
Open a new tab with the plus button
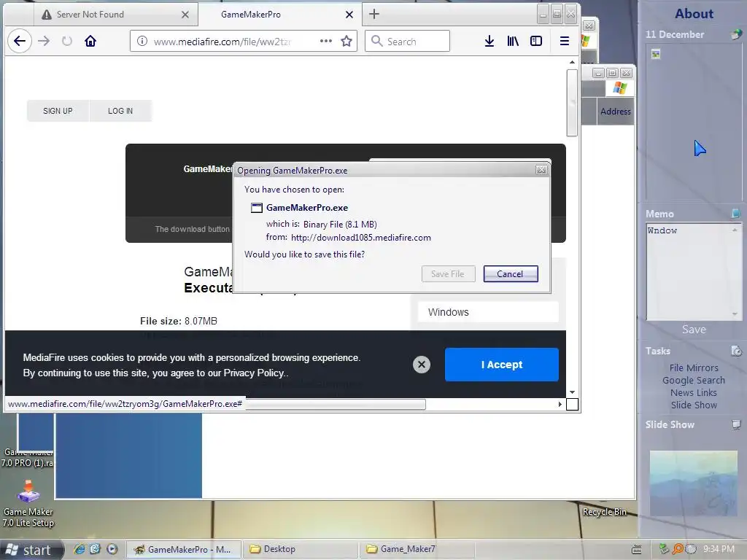pyautogui.click(x=374, y=14)
